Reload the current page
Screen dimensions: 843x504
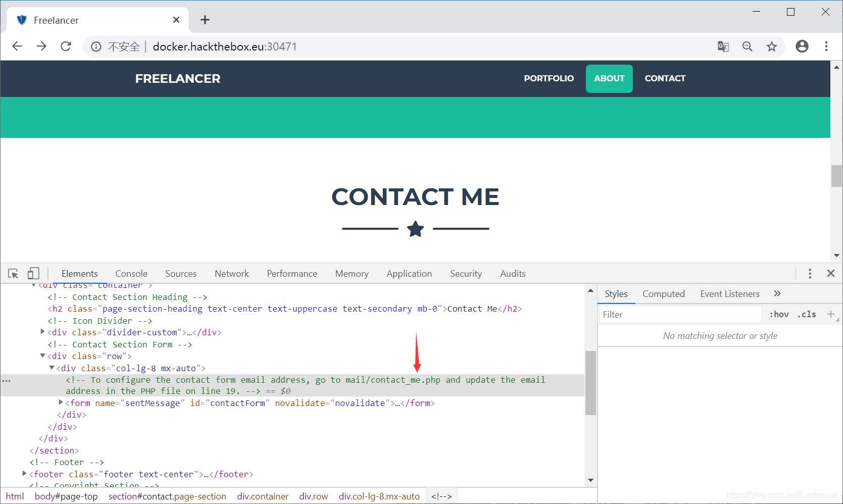click(x=66, y=46)
